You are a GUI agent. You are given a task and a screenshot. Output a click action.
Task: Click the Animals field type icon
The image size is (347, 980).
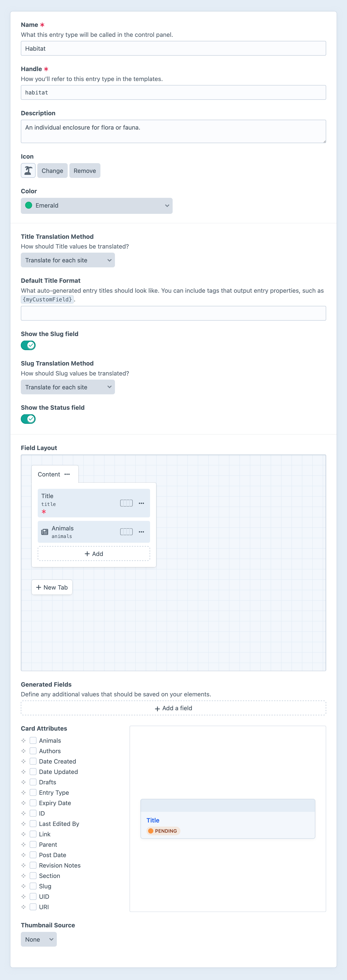44,531
